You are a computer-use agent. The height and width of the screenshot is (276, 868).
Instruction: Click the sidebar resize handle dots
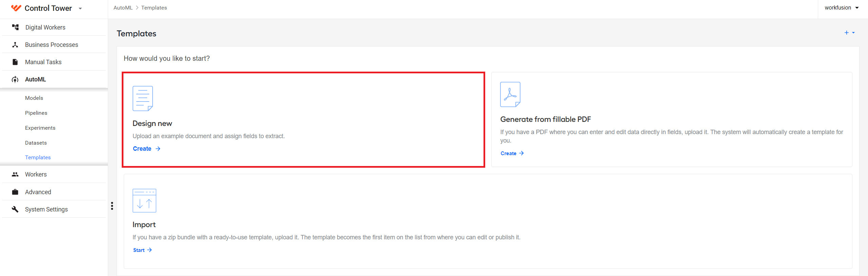[112, 206]
